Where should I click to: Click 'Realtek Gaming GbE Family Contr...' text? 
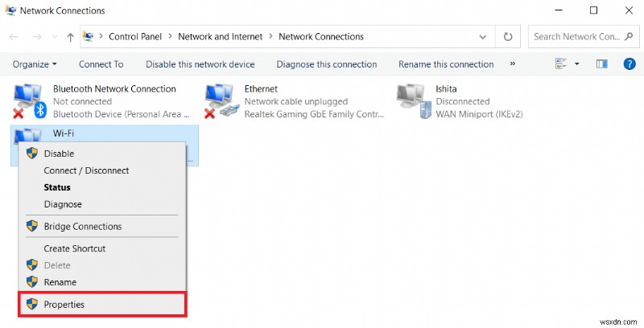coord(314,114)
